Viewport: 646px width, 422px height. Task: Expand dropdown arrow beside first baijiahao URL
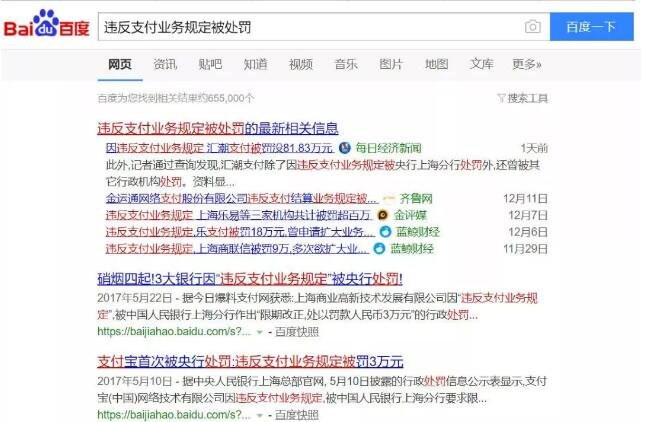260,332
